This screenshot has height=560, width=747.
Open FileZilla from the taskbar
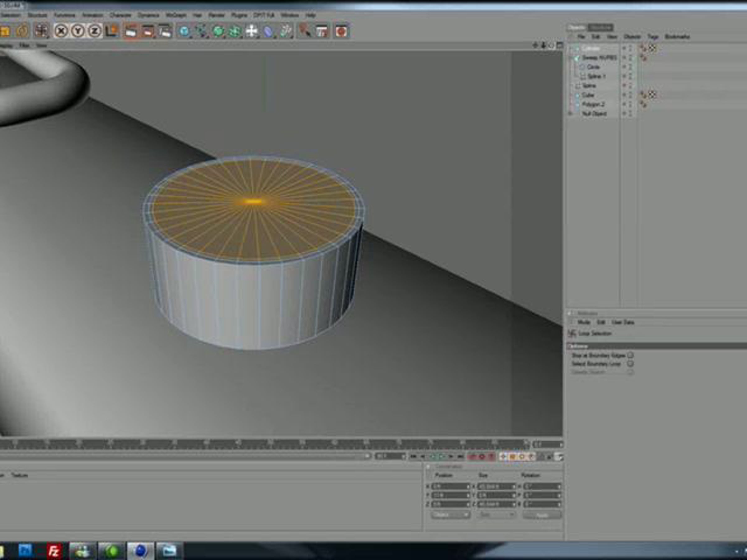click(54, 551)
